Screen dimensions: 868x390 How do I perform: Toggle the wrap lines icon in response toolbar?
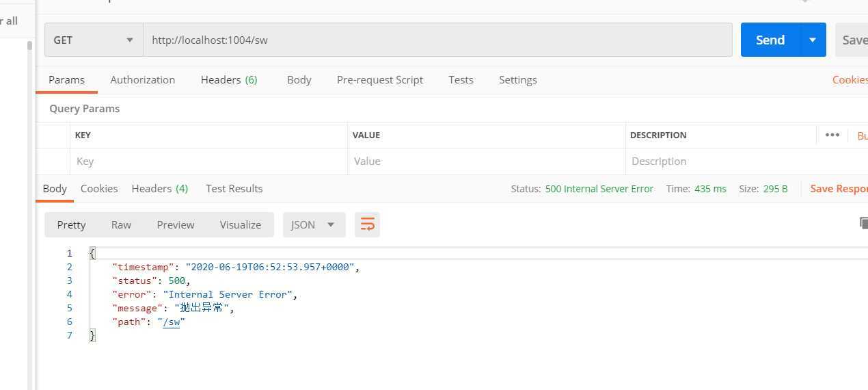[x=368, y=224]
